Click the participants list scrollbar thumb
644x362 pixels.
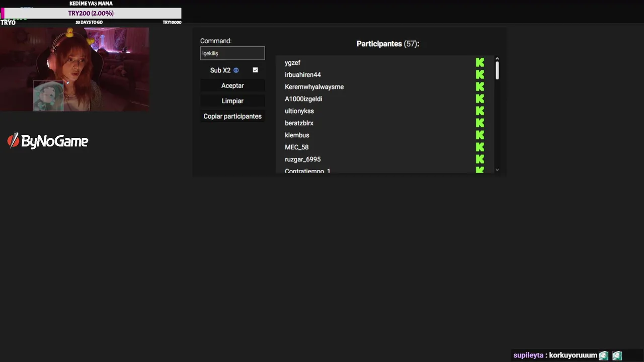pyautogui.click(x=497, y=70)
